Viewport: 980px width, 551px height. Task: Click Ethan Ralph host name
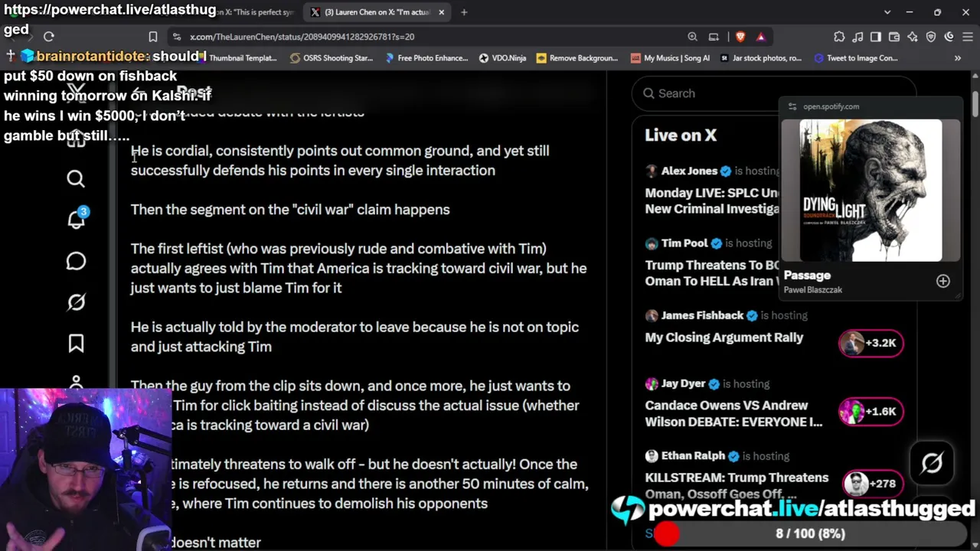pos(693,456)
